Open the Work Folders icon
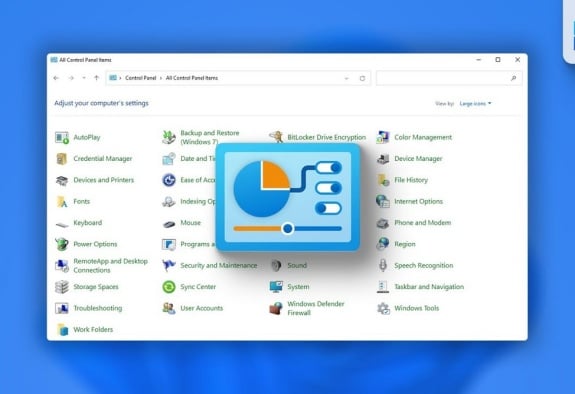Image resolution: width=575 pixels, height=394 pixels. [x=62, y=329]
